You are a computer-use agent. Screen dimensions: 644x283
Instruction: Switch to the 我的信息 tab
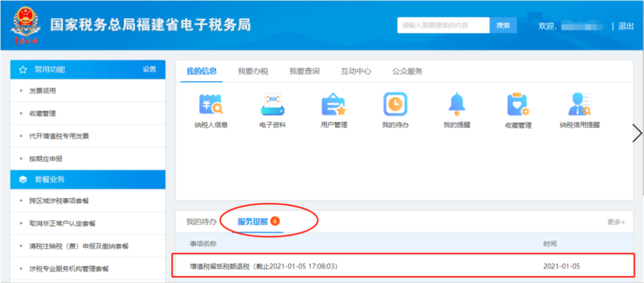pos(201,72)
